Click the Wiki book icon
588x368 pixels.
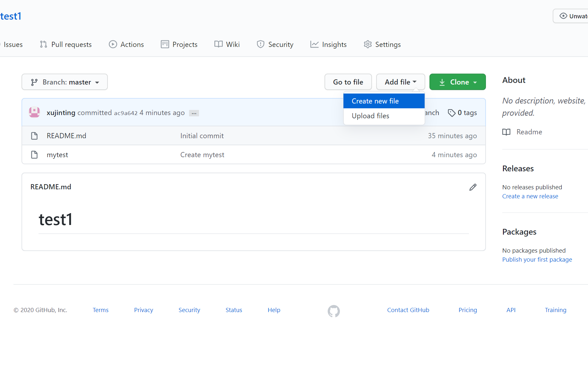(219, 44)
